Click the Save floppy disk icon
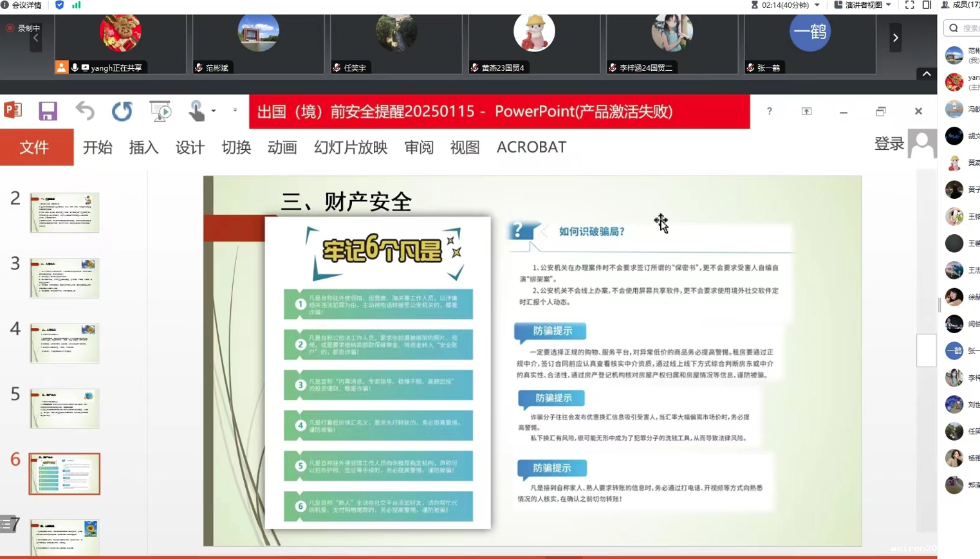980x559 pixels. click(48, 111)
